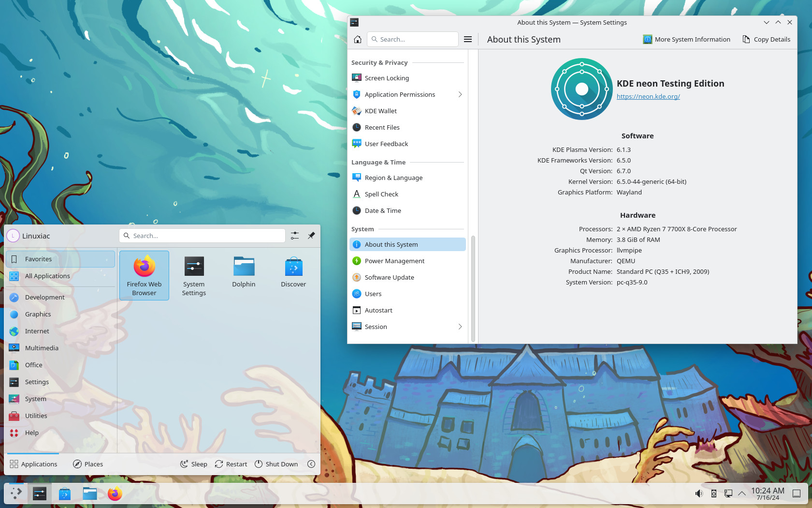Open the System Settings home page
This screenshot has height=508, width=812.
[x=358, y=39]
